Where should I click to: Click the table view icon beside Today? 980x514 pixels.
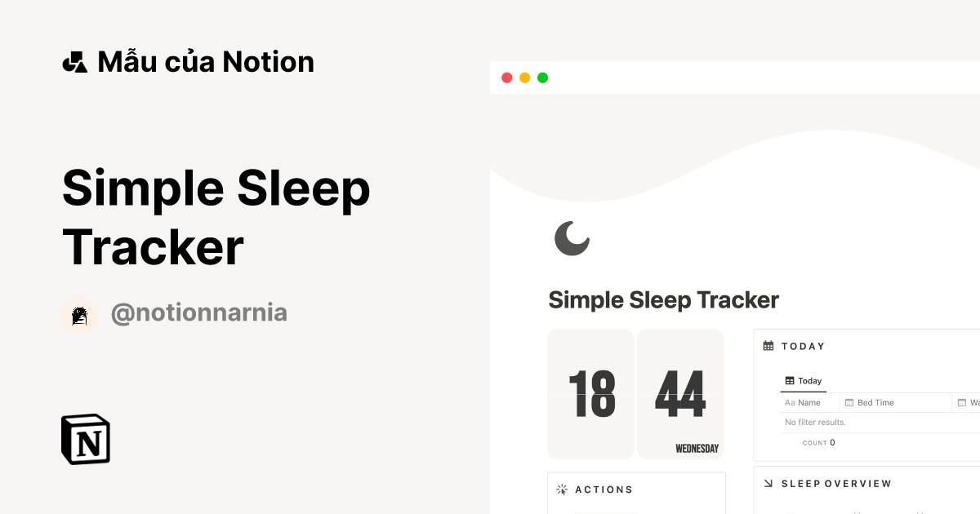click(789, 380)
